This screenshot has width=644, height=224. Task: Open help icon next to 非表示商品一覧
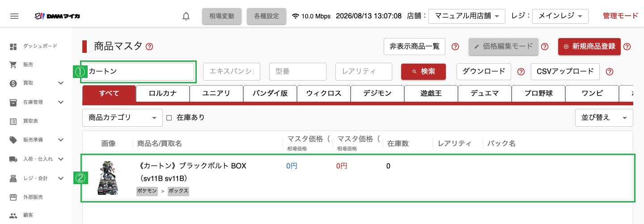[455, 47]
